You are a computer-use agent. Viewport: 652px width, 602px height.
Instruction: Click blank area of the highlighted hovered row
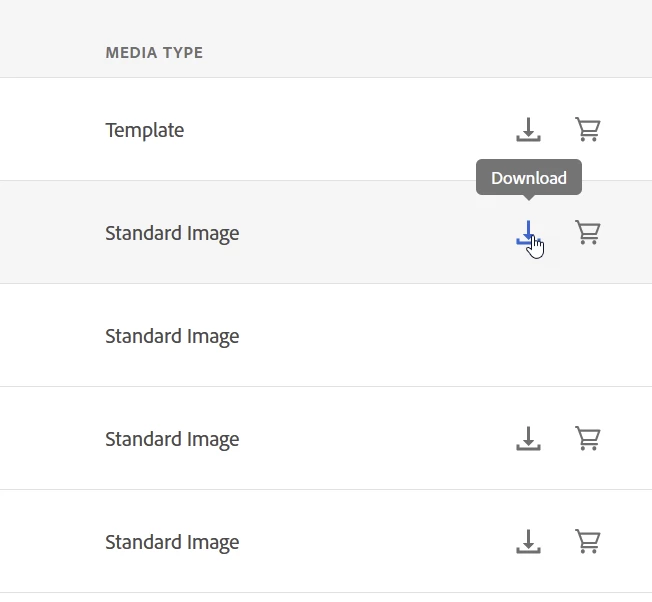(x=370, y=233)
